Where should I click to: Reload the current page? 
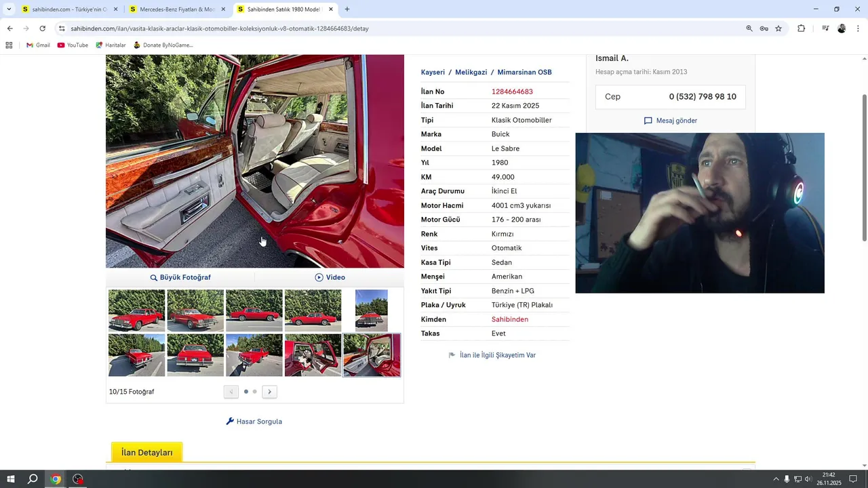point(42,28)
